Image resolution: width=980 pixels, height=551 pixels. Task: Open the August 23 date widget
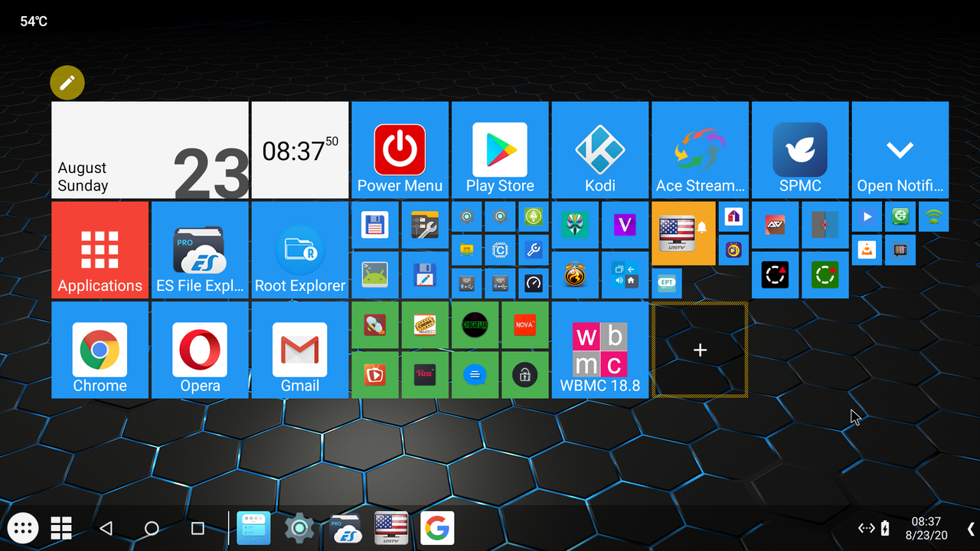[x=150, y=150]
